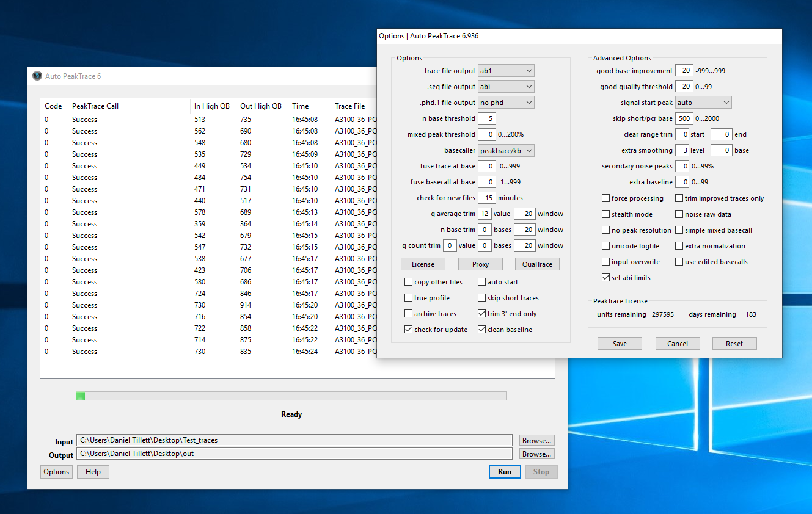812x514 pixels.
Task: Edit fuse basecall at base field
Action: [x=486, y=182]
